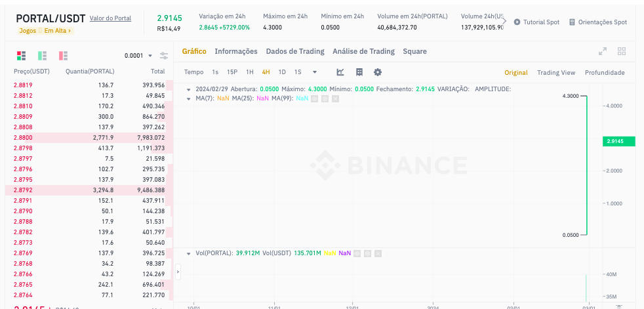Select the 1S weekly interval
This screenshot has height=309, width=644.
298,72
